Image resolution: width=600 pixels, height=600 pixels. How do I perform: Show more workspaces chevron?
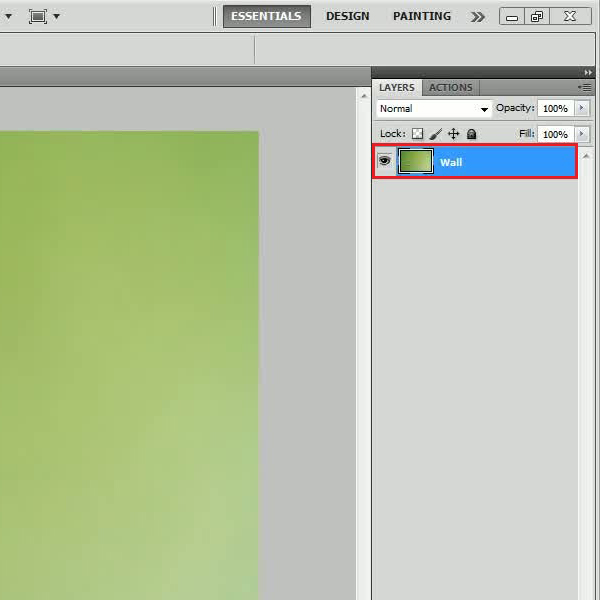478,17
